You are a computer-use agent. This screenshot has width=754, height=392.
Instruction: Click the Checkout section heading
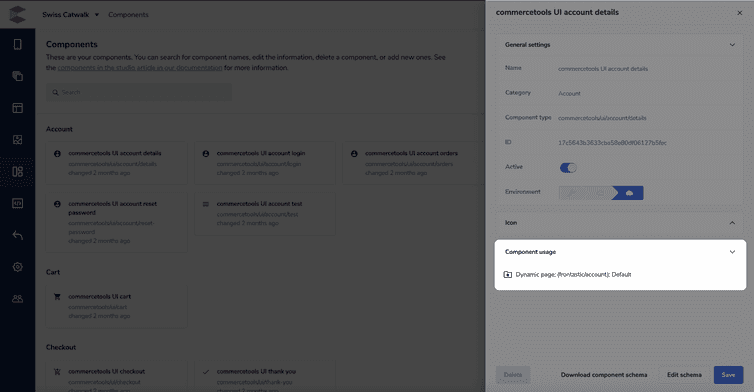click(61, 347)
